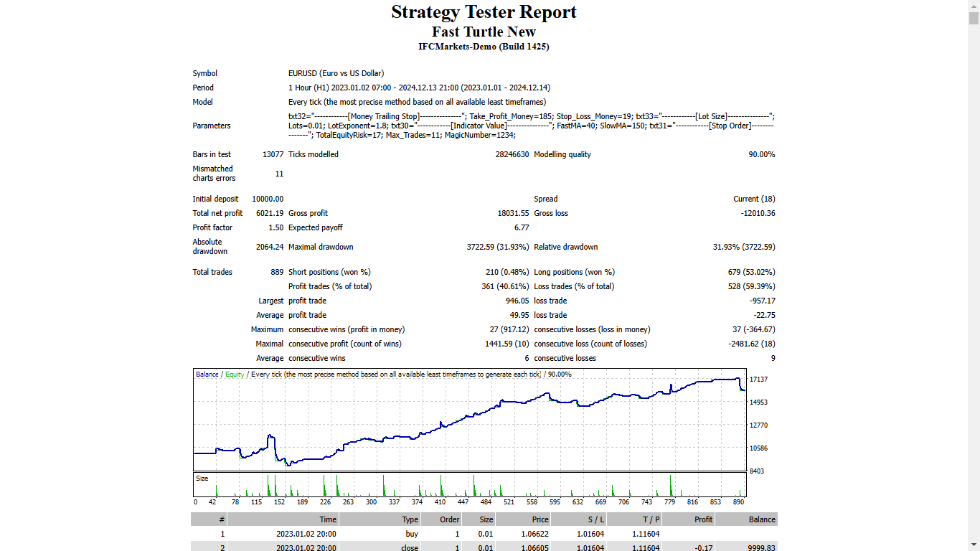
Task: Click balance value 9999.83 in row 2
Action: coord(761,548)
